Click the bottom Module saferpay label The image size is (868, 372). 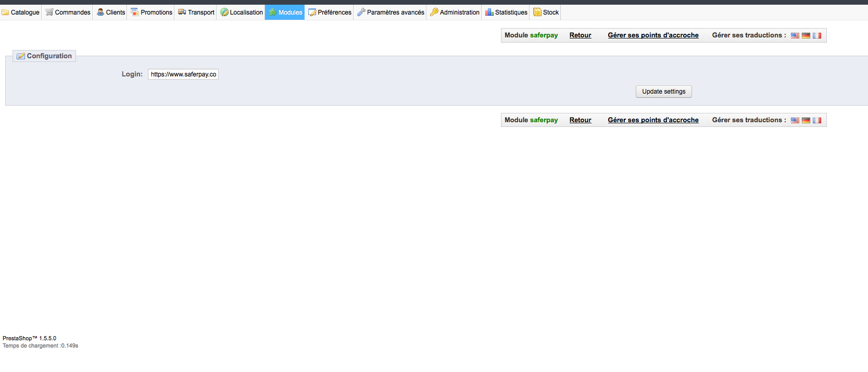click(x=531, y=120)
